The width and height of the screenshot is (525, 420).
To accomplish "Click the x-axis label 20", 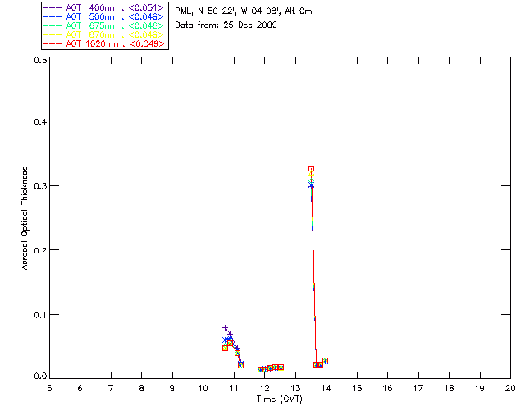I will pyautogui.click(x=510, y=389).
